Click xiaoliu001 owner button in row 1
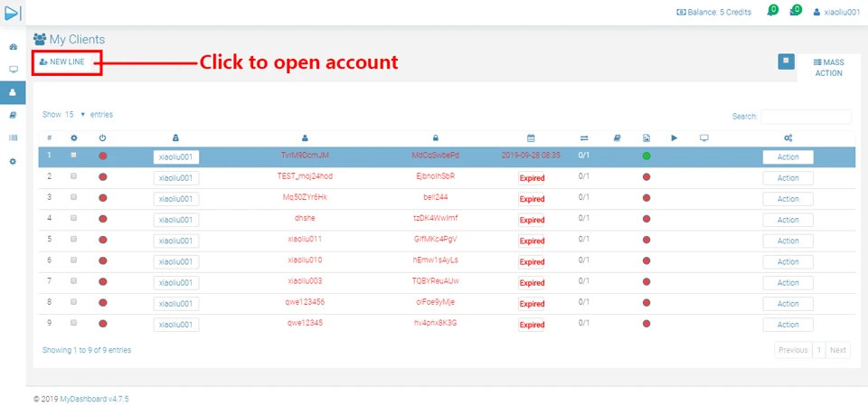The width and height of the screenshot is (868, 416). 176,156
